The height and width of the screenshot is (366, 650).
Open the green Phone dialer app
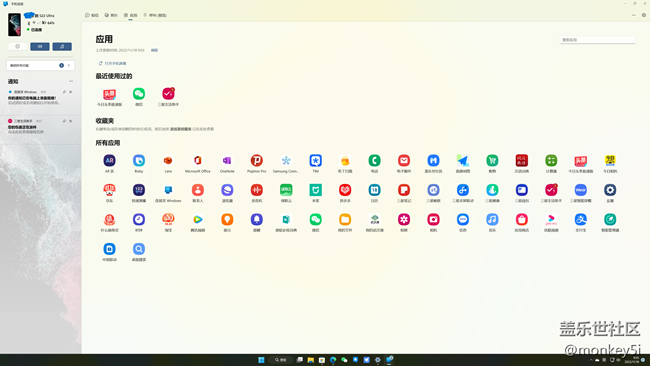click(374, 160)
